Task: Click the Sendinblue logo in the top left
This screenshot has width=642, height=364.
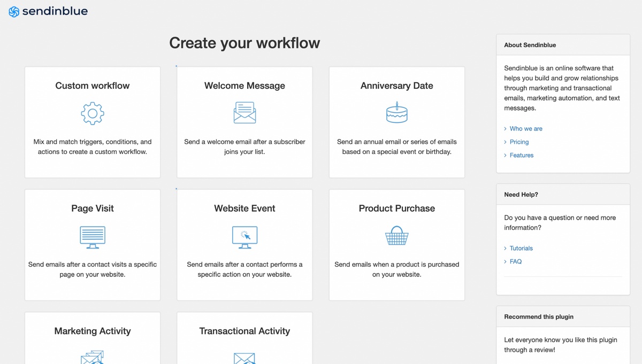Action: pyautogui.click(x=47, y=11)
